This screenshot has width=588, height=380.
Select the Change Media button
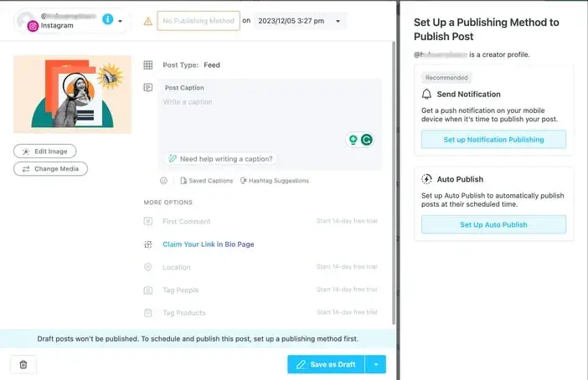(50, 168)
